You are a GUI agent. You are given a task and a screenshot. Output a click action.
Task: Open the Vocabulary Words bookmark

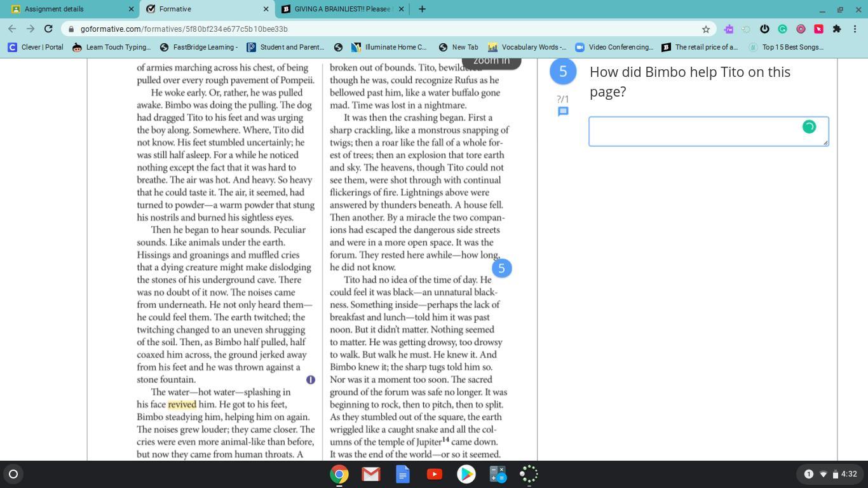(527, 47)
